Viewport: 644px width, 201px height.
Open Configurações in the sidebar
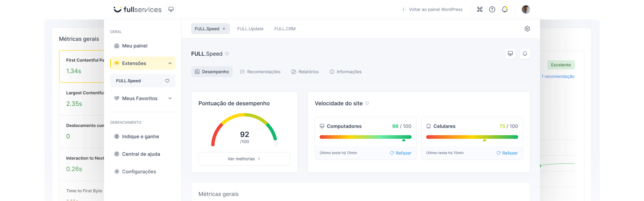pos(139,172)
